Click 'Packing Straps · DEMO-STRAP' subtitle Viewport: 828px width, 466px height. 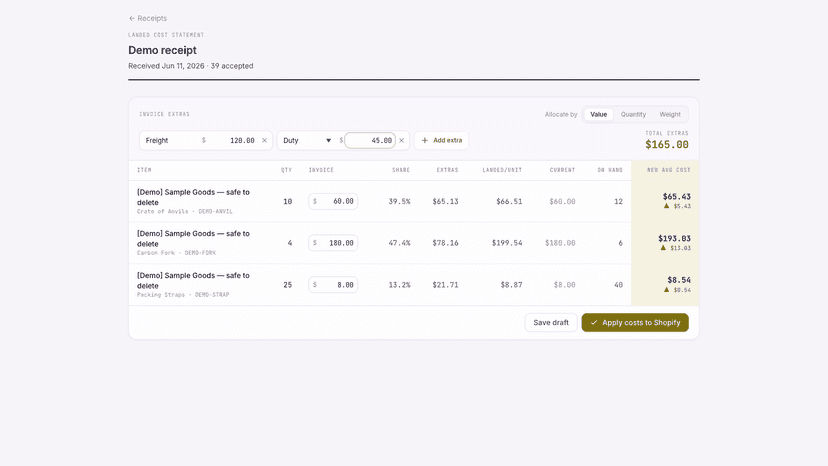183,295
